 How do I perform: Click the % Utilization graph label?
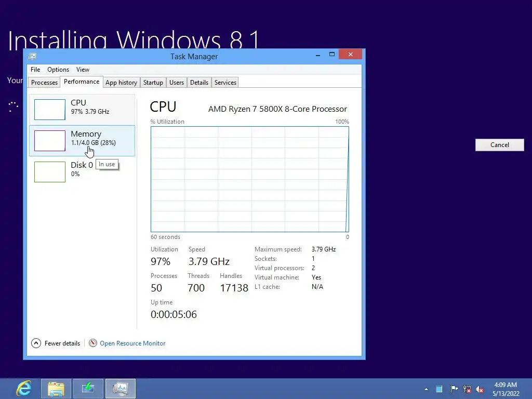[167, 122]
